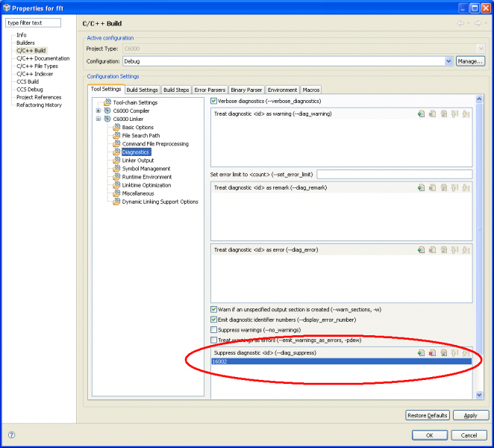Move diag_error entry up

[454, 249]
